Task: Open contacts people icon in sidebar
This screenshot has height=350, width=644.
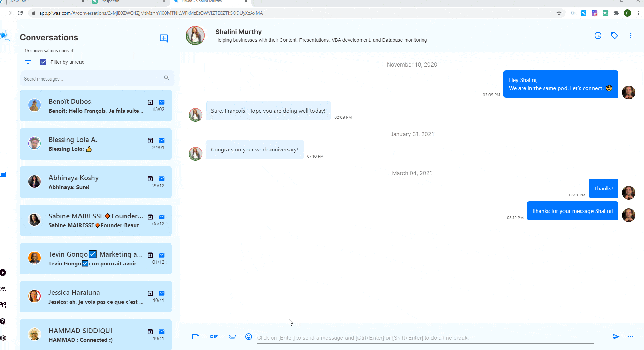Action: coord(3,289)
